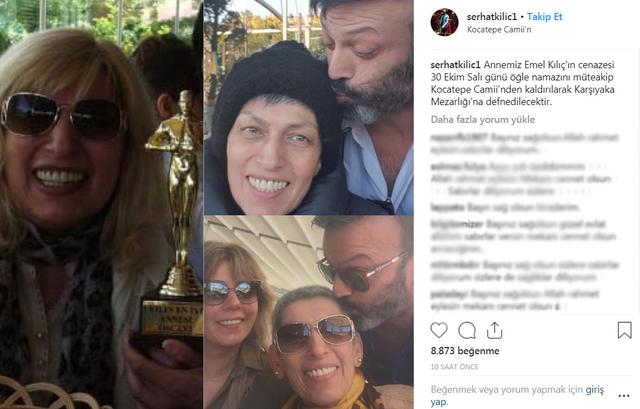Select top-right photo with black beanie
Screen dimensions: 640x409
click(309, 107)
